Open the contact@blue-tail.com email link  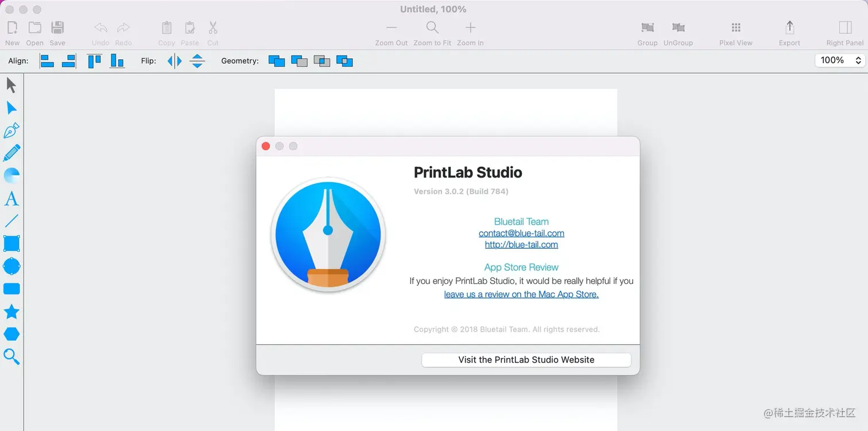(521, 233)
